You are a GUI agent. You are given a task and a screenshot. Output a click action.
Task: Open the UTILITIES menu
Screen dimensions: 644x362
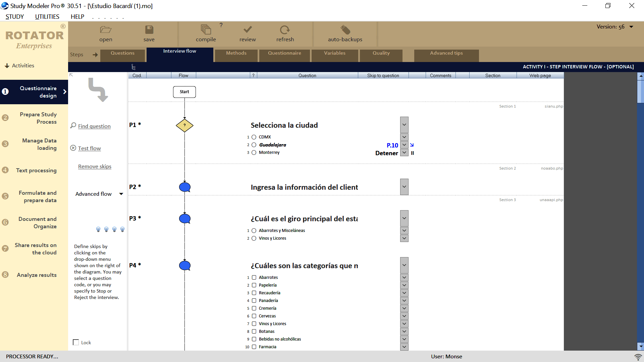point(47,16)
